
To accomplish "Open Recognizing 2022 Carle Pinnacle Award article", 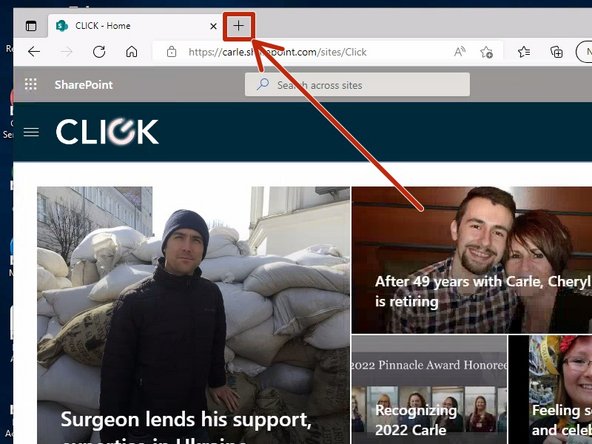I will (x=429, y=389).
